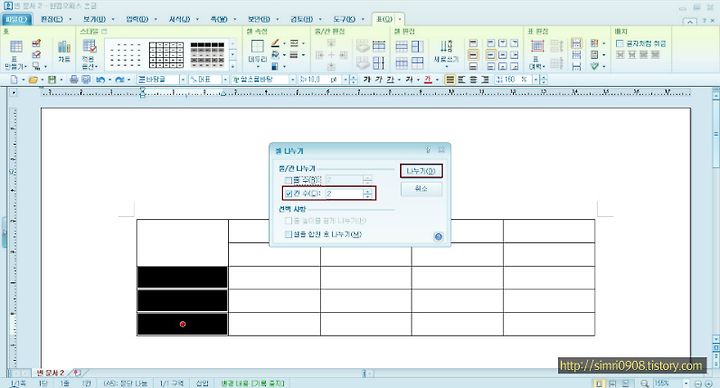
Task: Click the blue help icon in dialog
Action: [438, 236]
